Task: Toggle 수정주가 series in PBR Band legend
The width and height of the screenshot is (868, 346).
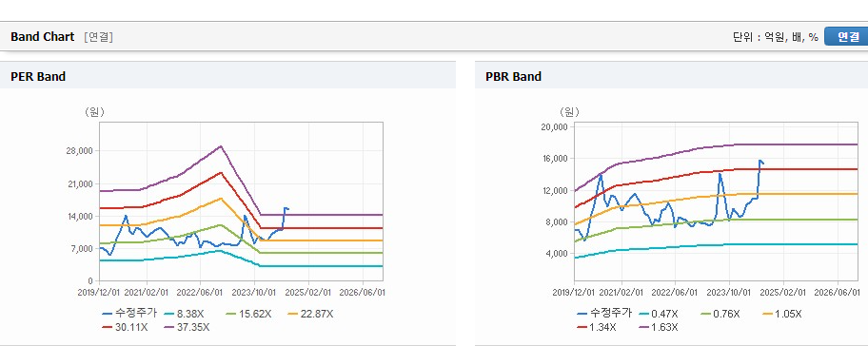Action: click(x=604, y=314)
